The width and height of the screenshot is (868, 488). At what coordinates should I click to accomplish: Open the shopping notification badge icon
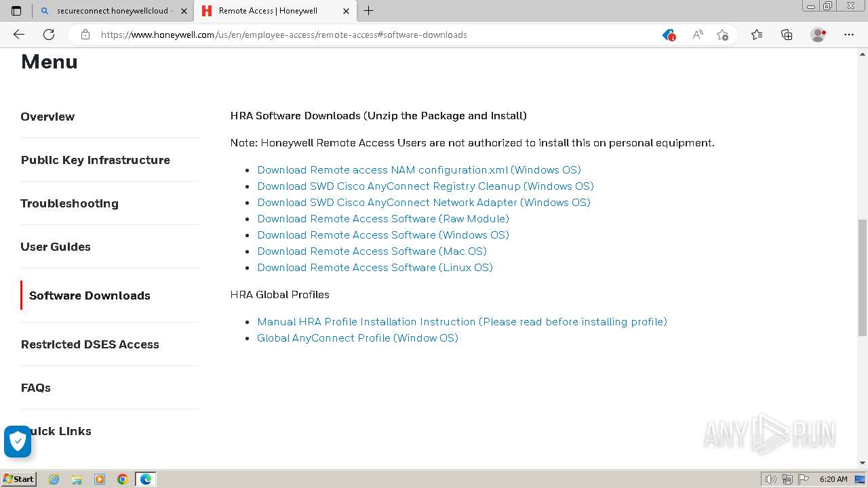tap(669, 35)
